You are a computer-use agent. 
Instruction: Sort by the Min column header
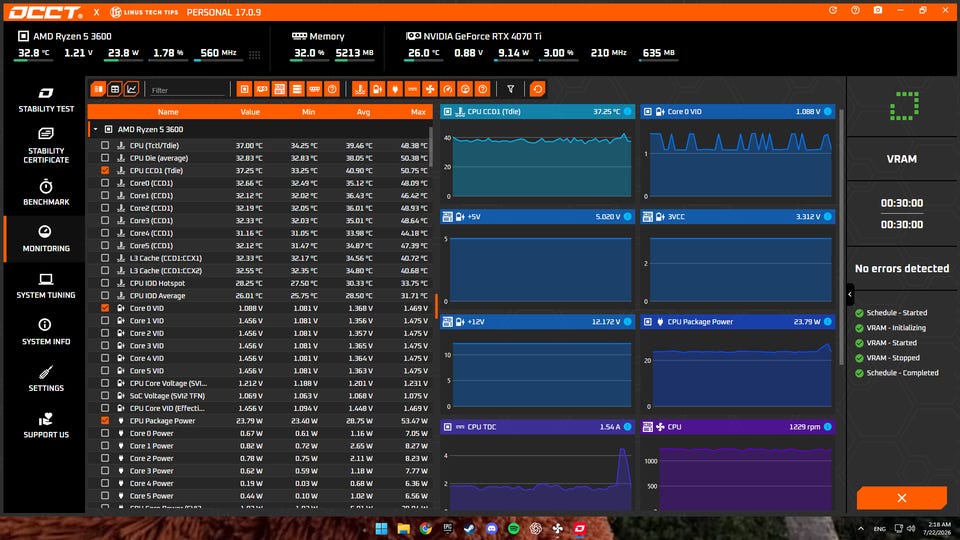coord(309,112)
